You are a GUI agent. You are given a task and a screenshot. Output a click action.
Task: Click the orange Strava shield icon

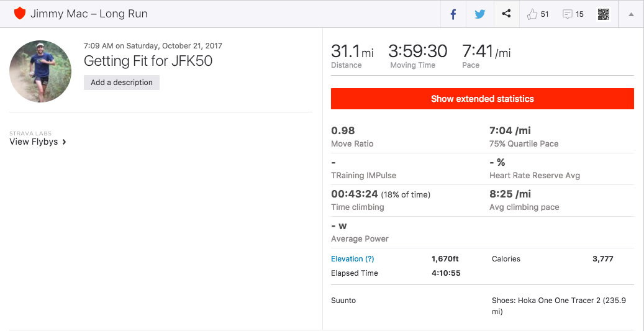point(20,14)
